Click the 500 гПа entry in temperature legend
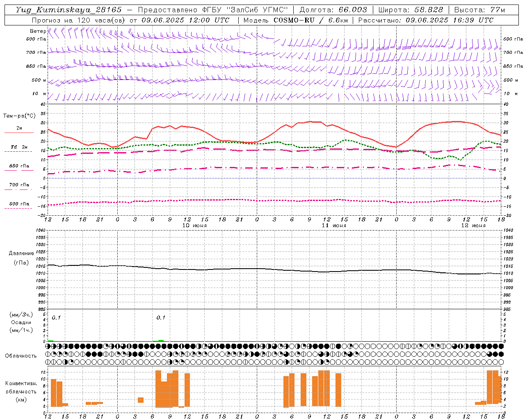Image resolution: width=525 pixels, height=420 pixels. point(19,204)
